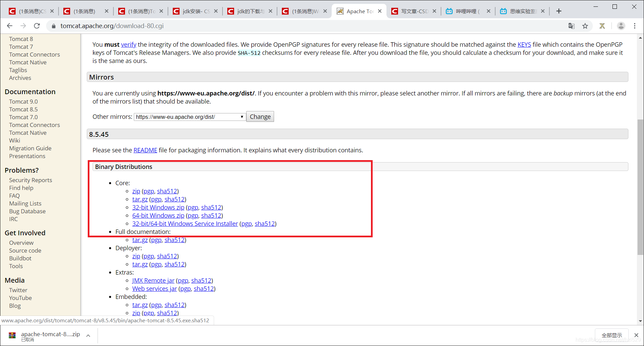Download the Core tar.gz distribution
Screen dimensions: 644x346
(140, 199)
